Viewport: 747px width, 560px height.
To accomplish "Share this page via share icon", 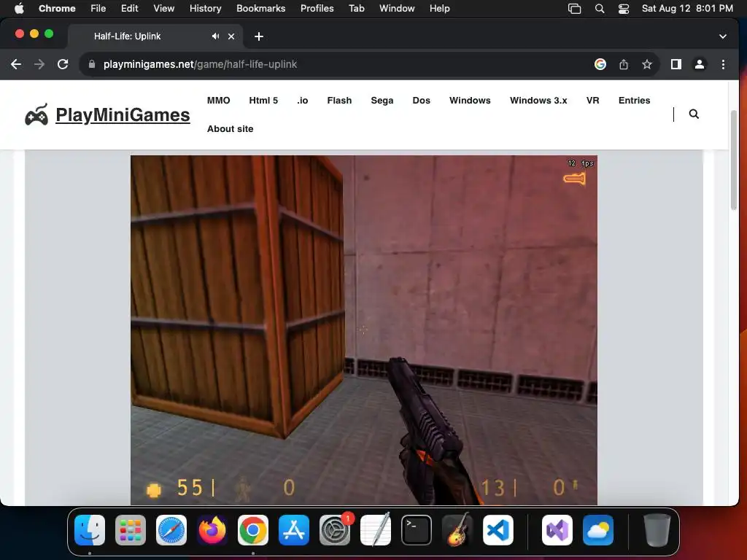I will pos(624,64).
